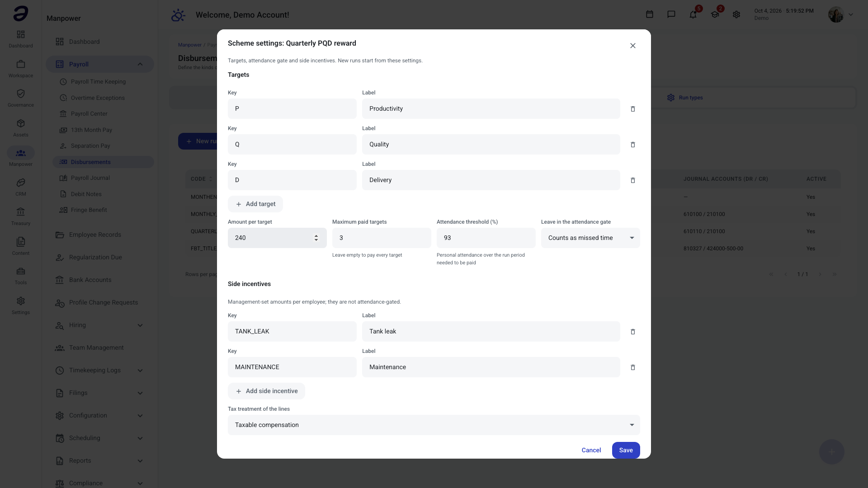Image resolution: width=868 pixels, height=488 pixels.
Task: Remove the Tank leak side incentive
Action: pyautogui.click(x=633, y=332)
